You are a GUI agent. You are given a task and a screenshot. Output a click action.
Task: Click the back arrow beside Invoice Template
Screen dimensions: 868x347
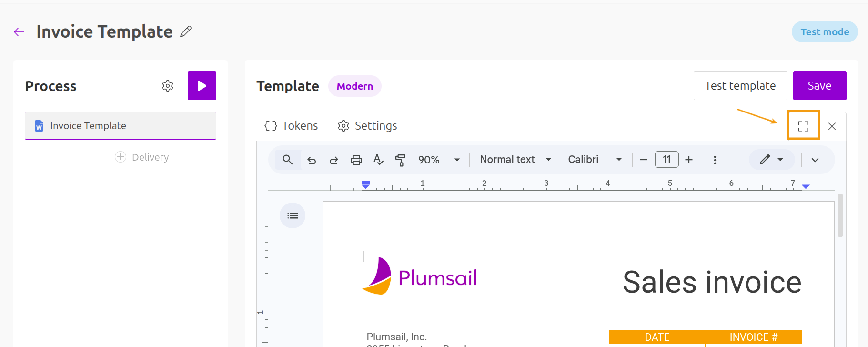point(19,32)
